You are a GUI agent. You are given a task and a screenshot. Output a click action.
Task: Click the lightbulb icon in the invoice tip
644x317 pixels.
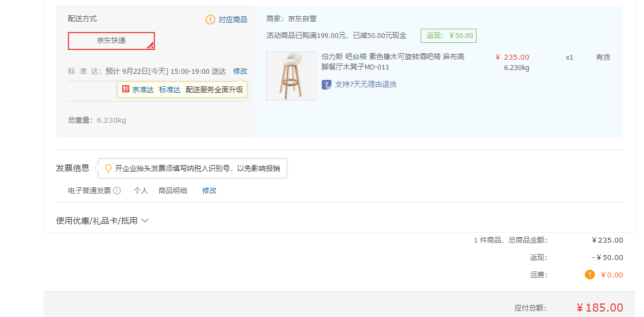coord(109,168)
